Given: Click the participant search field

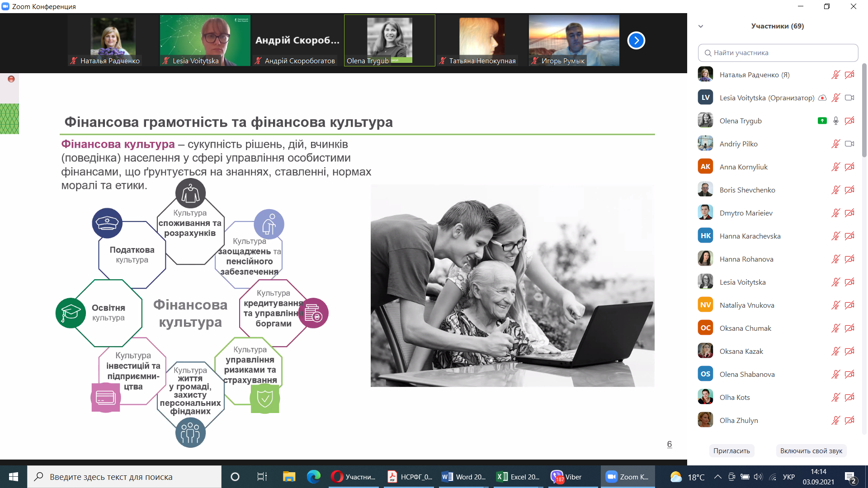Looking at the screenshot, I should click(x=778, y=53).
